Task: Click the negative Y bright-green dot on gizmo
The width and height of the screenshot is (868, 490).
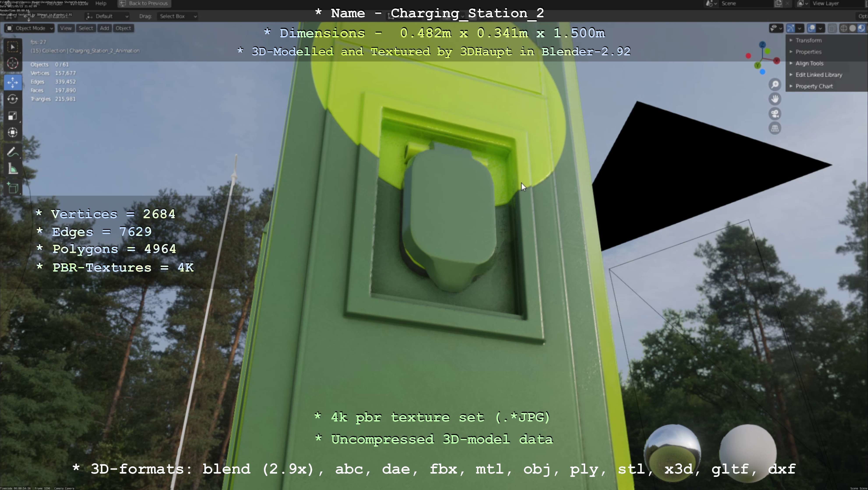Action: tap(768, 51)
